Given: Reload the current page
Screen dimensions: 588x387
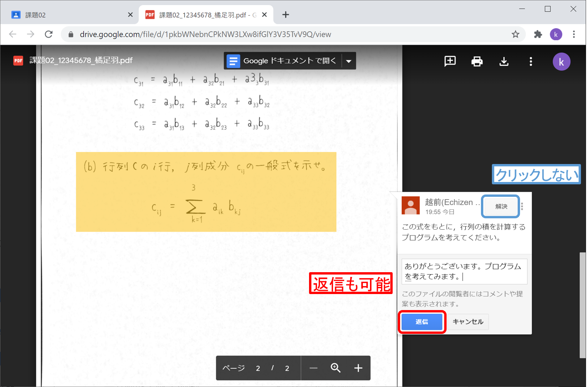Looking at the screenshot, I should [x=49, y=34].
